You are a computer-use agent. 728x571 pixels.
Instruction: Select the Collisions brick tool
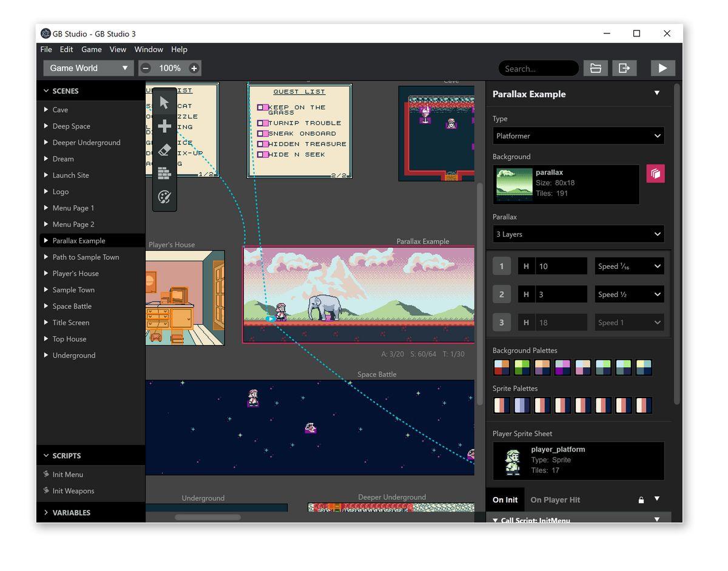point(164,174)
